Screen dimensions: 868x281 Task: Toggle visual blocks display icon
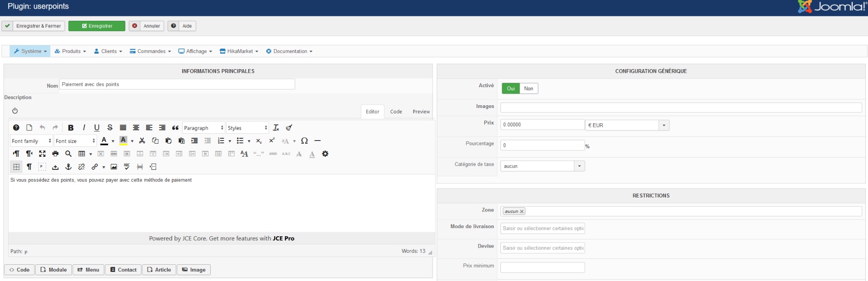pyautogui.click(x=42, y=167)
